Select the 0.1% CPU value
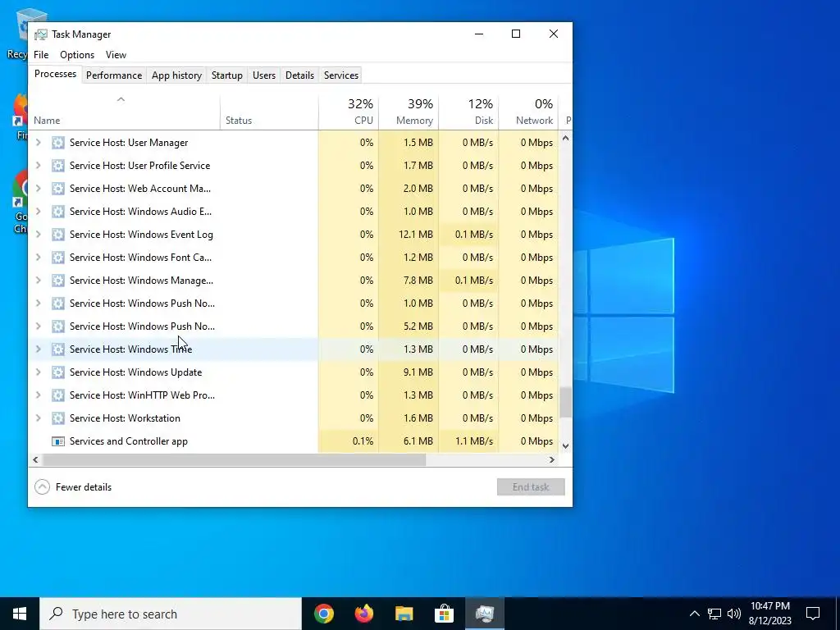The image size is (840, 630). 349,441
